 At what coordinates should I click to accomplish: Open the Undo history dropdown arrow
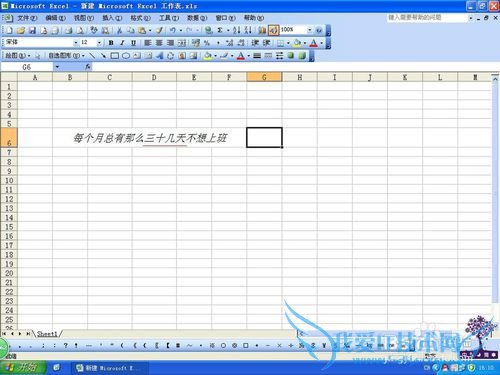[x=181, y=30]
